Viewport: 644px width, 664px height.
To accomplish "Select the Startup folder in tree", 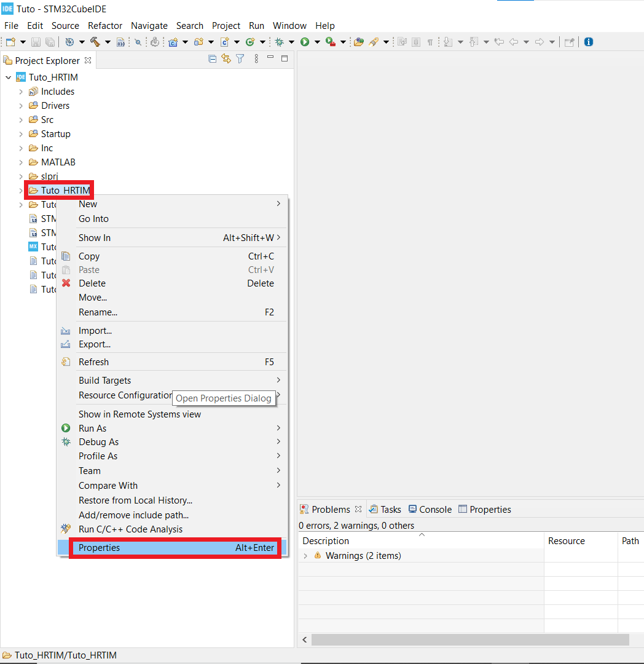I will pos(50,134).
